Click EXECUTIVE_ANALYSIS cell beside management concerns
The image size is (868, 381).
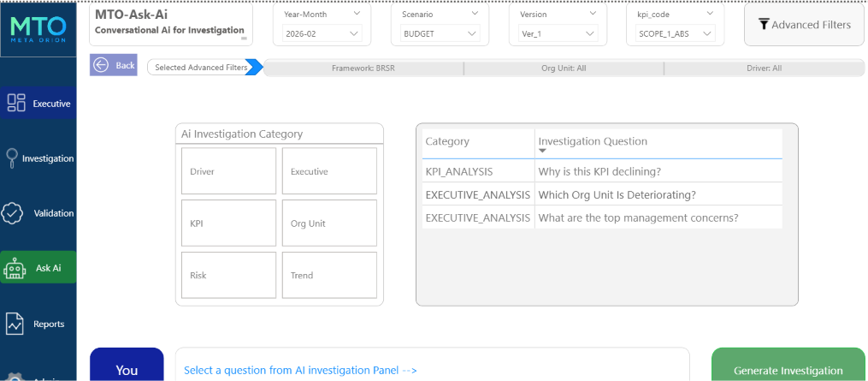[478, 218]
